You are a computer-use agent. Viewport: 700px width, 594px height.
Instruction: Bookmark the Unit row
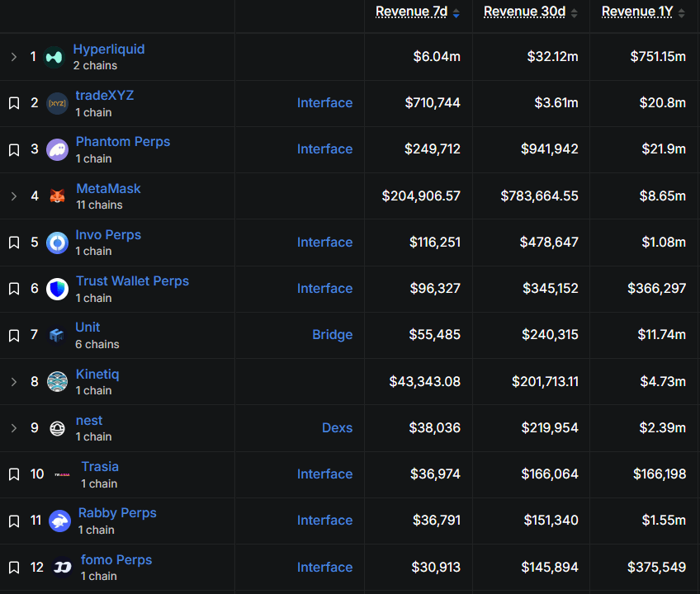pos(14,335)
